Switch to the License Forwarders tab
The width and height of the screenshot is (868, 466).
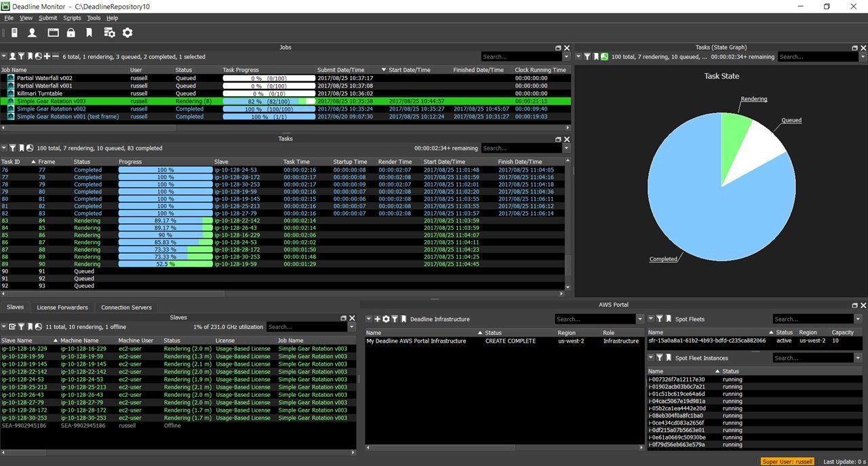62,307
